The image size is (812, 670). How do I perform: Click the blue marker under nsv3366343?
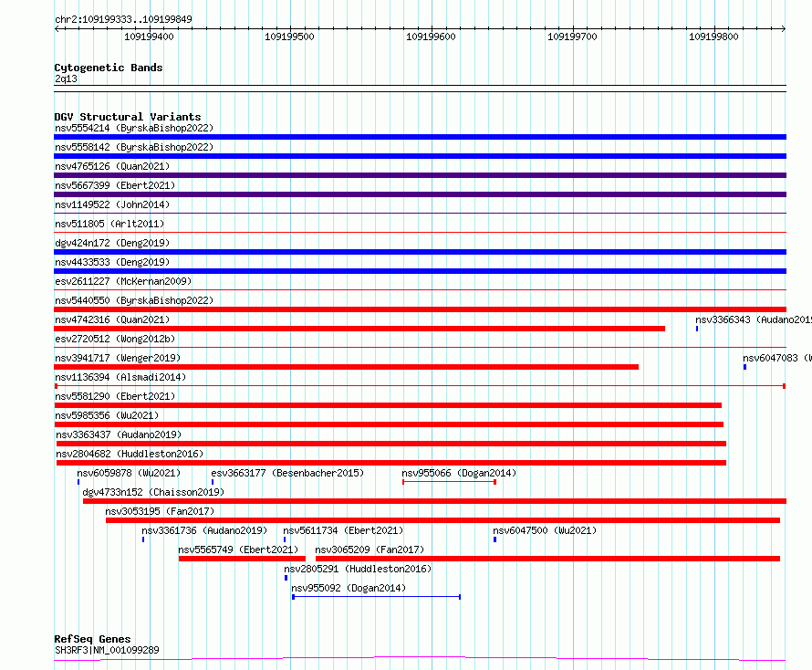tap(697, 329)
